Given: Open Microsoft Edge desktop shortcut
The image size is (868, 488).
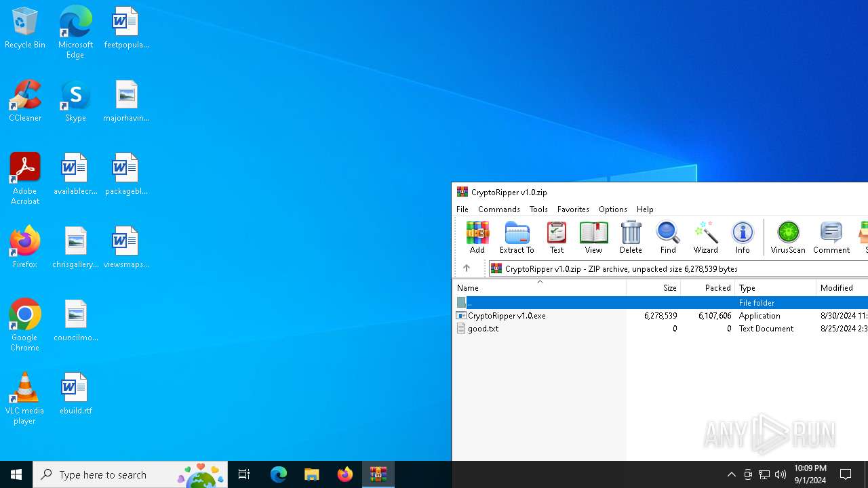Looking at the screenshot, I should pos(75,33).
